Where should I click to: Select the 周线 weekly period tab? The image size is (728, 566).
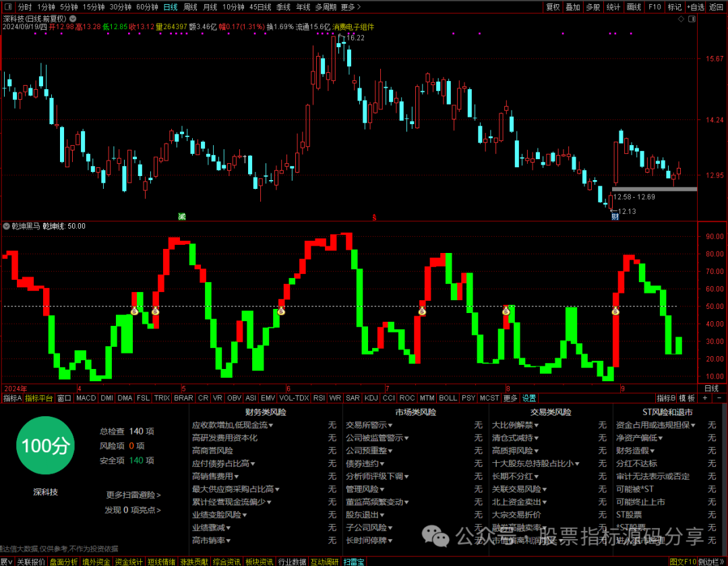tap(190, 7)
